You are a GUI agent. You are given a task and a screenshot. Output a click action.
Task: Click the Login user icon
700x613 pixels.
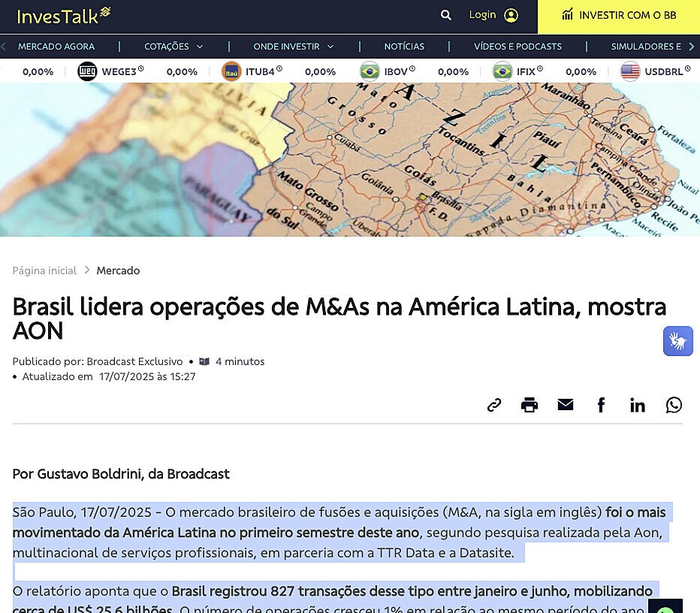[x=510, y=15]
